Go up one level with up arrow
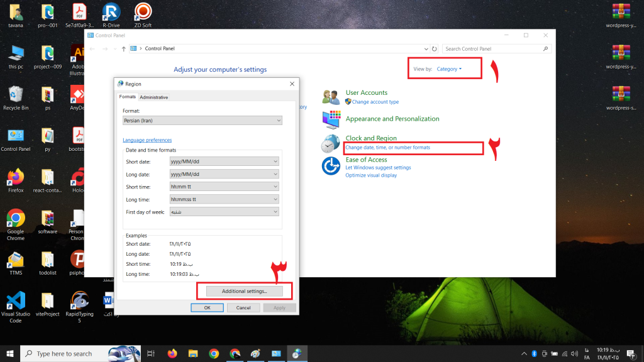644x362 pixels. tap(124, 49)
